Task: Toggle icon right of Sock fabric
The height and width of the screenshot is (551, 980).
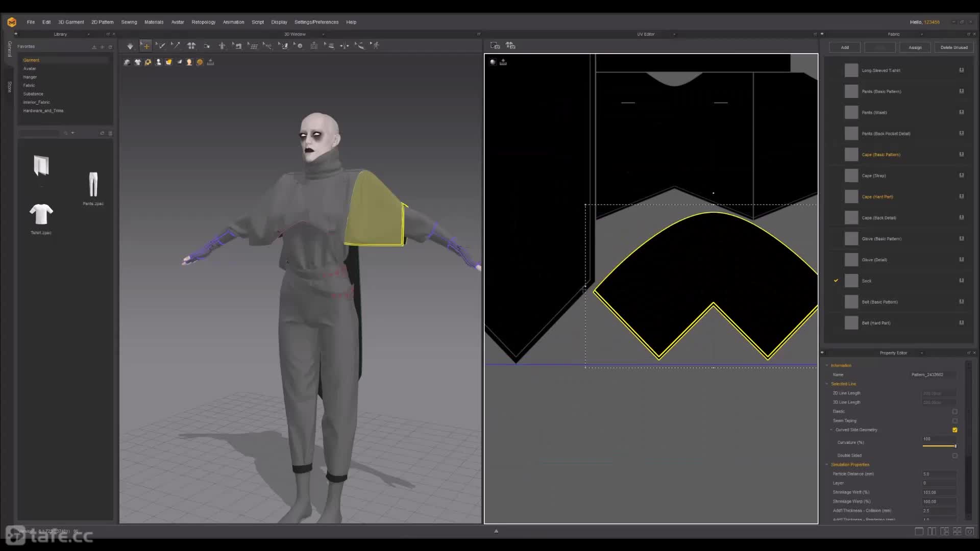Action: coord(962,281)
